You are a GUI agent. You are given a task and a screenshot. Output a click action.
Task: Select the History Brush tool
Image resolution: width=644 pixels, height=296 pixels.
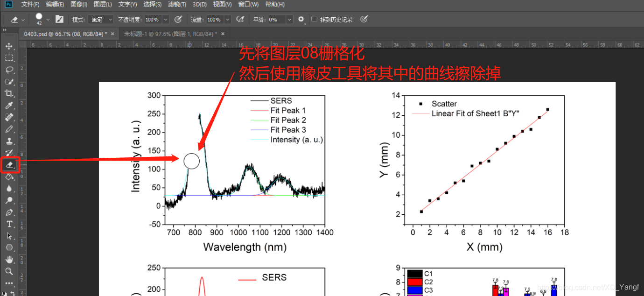(9, 153)
